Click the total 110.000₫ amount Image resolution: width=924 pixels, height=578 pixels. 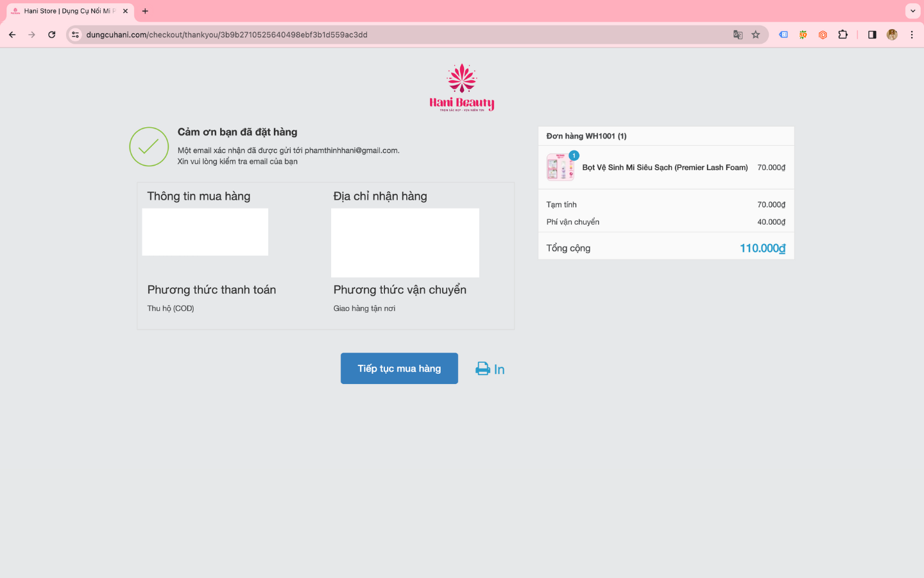pyautogui.click(x=762, y=249)
